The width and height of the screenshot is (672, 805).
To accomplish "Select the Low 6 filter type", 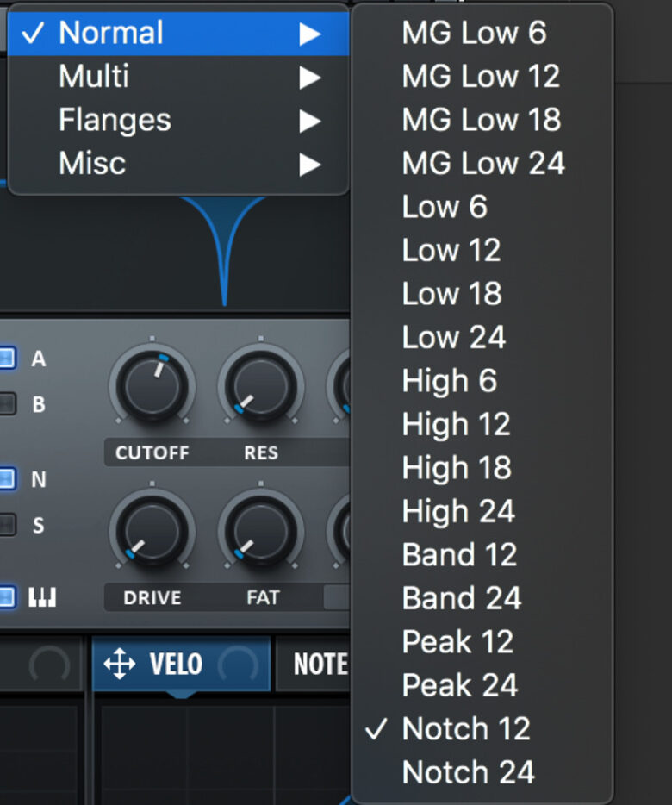I will click(x=482, y=207).
